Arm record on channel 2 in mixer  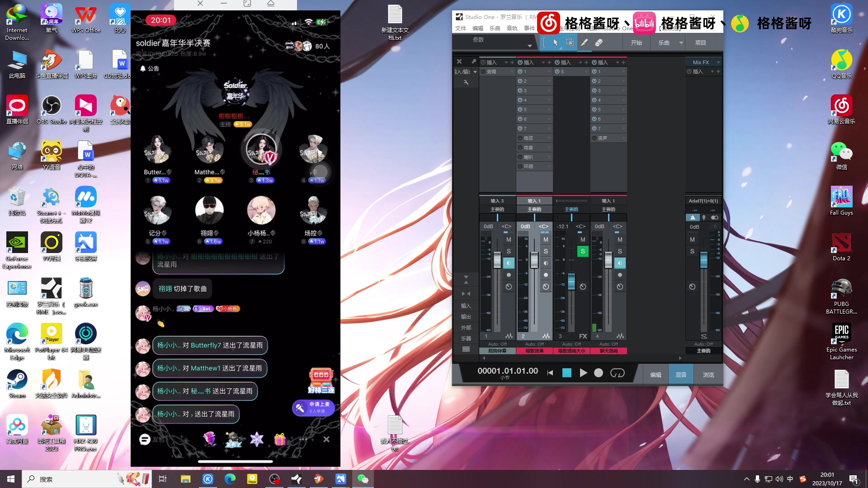tap(546, 275)
